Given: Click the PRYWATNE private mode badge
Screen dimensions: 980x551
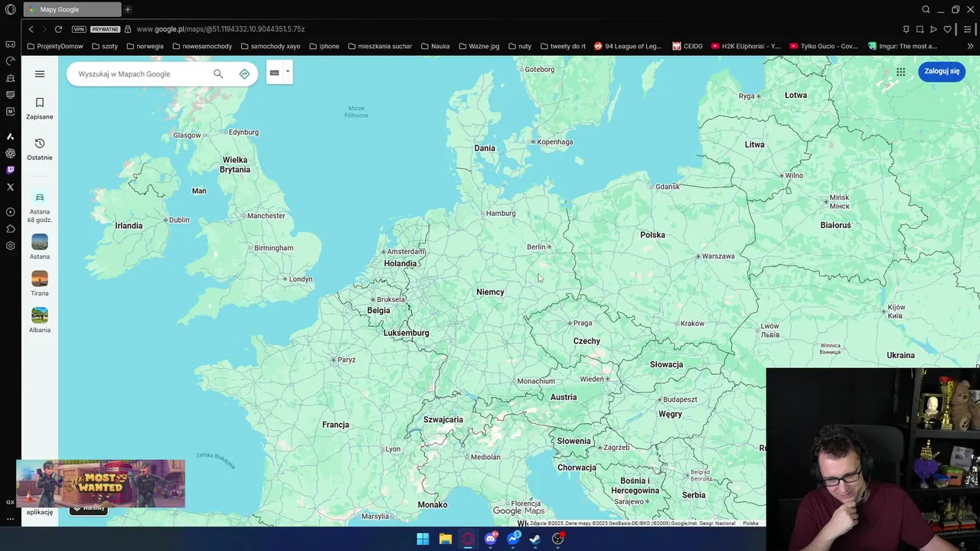Looking at the screenshot, I should pos(105,29).
